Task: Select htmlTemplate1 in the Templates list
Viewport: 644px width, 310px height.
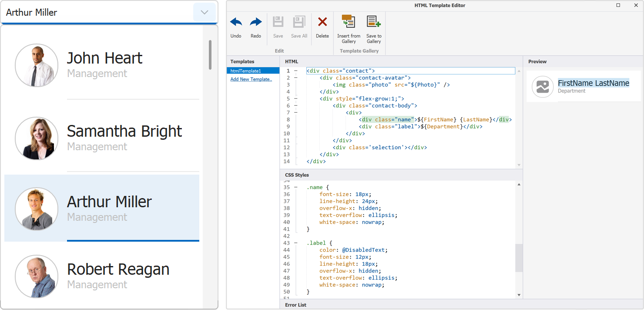Action: [x=252, y=71]
